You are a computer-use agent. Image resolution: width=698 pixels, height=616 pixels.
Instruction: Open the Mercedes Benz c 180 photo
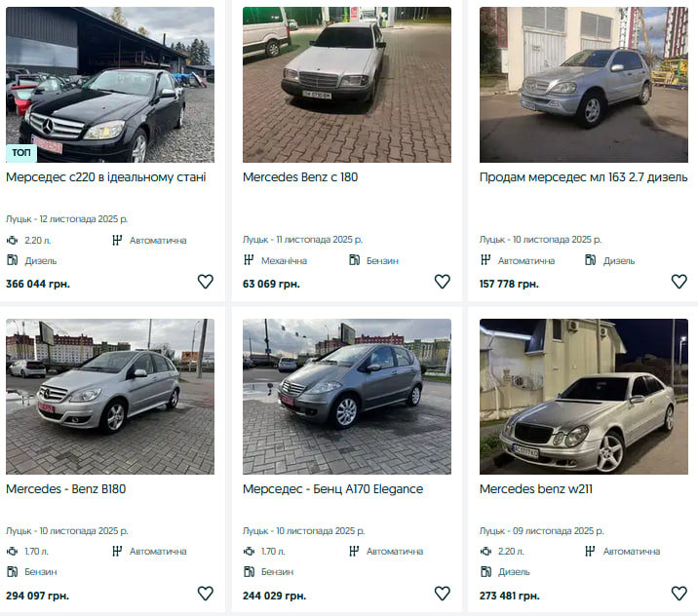[x=347, y=85]
